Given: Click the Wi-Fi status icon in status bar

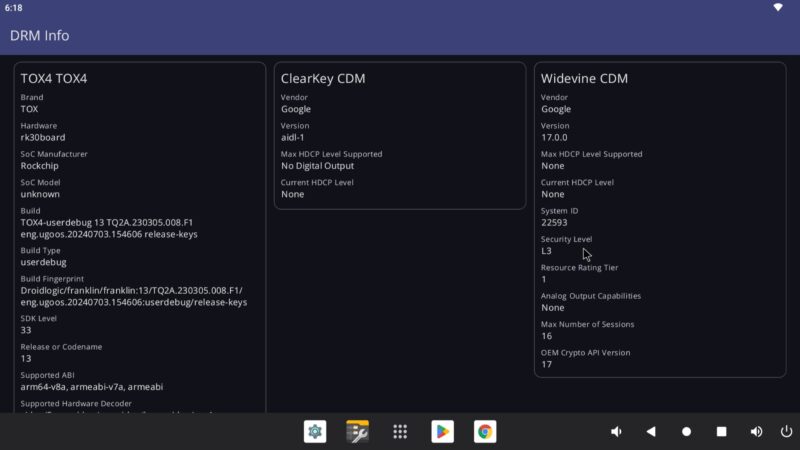Looking at the screenshot, I should 778,7.
